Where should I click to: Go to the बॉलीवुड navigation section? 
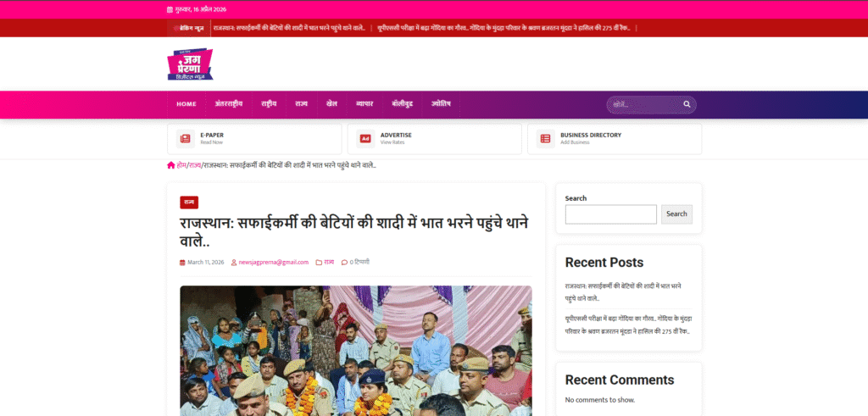401,104
